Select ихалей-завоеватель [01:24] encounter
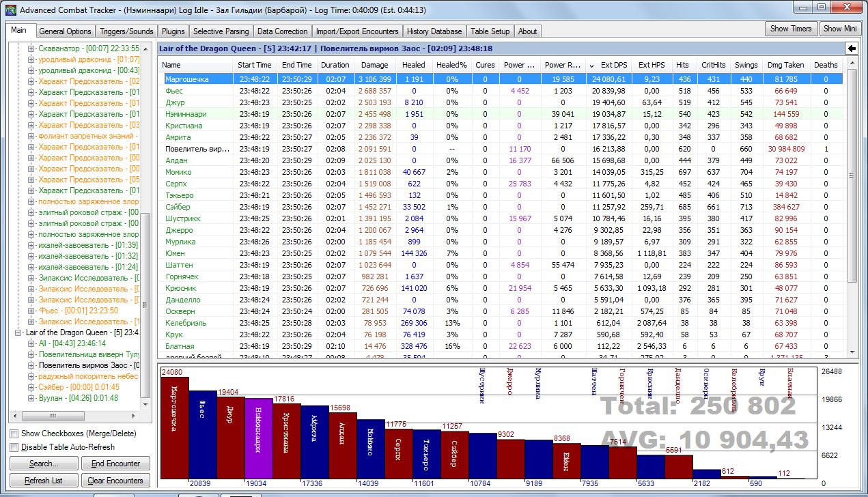Image resolution: width=868 pixels, height=497 pixels. [88, 267]
